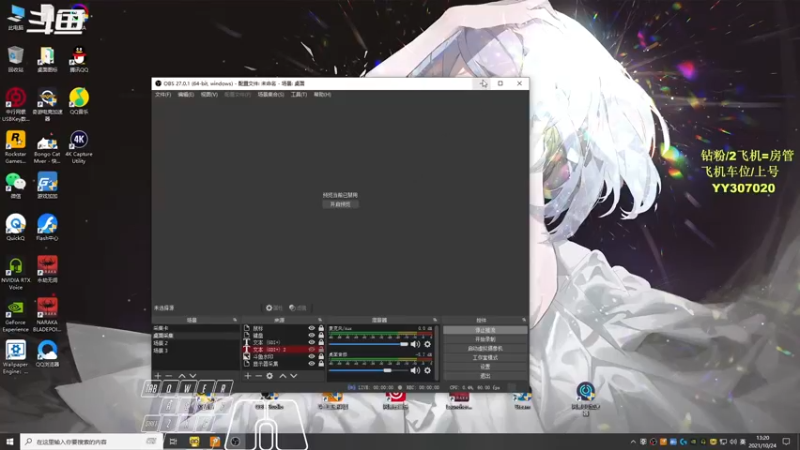This screenshot has width=800, height=450.
Task: Toggle visibility of the 鼠标 source
Action: [x=311, y=328]
